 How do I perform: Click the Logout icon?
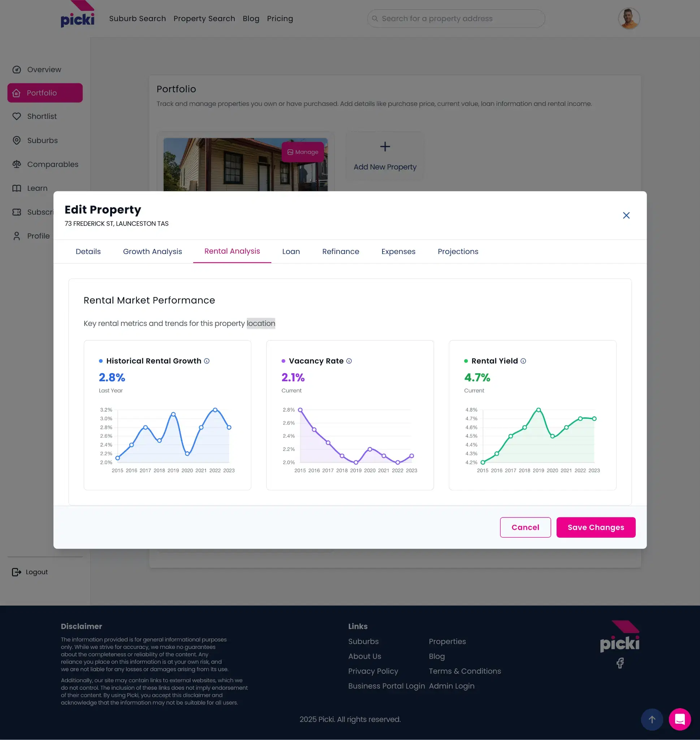(16, 572)
